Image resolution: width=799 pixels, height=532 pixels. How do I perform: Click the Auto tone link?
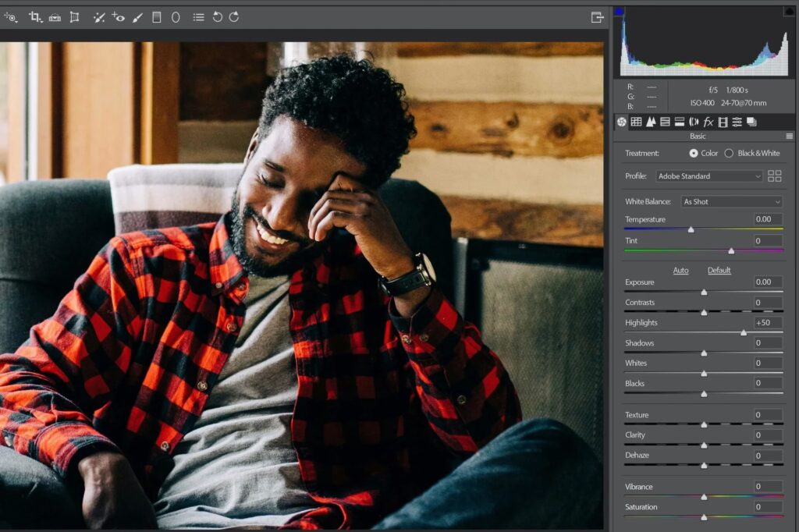tap(680, 271)
